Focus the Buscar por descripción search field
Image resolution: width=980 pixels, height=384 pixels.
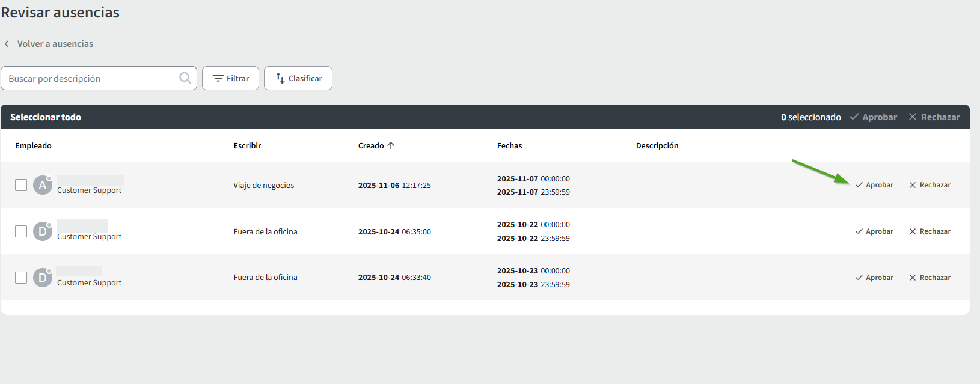[90, 78]
